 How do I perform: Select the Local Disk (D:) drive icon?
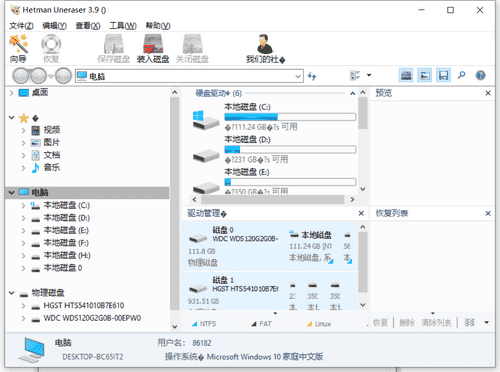coord(206,155)
